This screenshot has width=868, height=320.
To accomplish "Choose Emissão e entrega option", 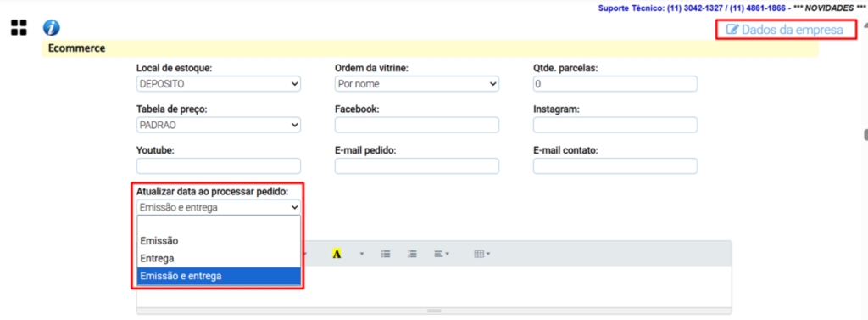I will pos(219,276).
